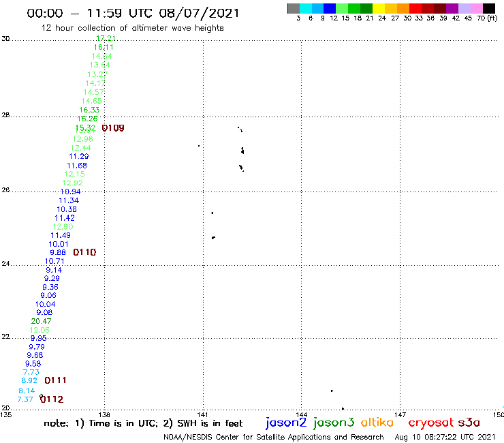Click the purple swatch in the color scale
Viewport: 504px width, 443px height.
coord(452,8)
